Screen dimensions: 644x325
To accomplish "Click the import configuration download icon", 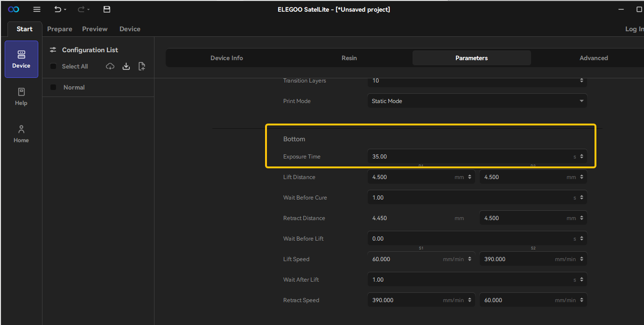I will (126, 66).
